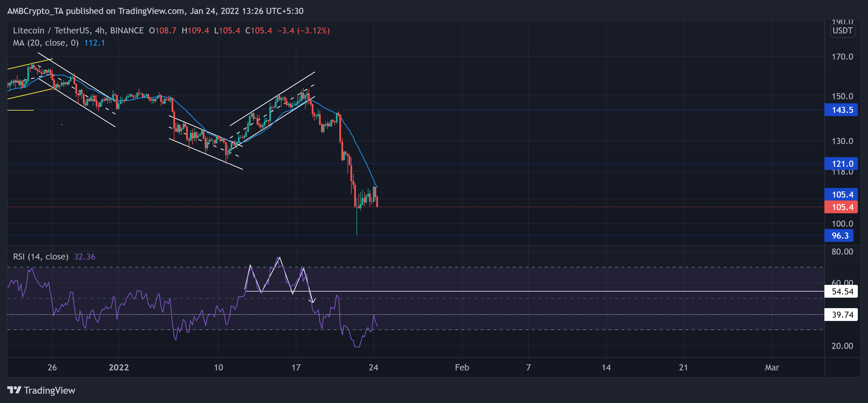The height and width of the screenshot is (403, 868).
Task: Open the BINANCE exchange label in legend
Action: click(x=125, y=30)
